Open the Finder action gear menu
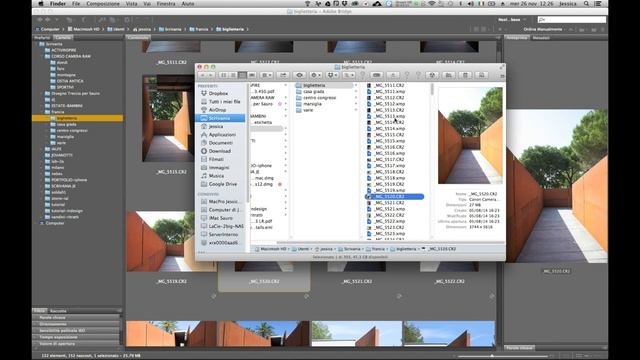640x360 pixels. coord(316,75)
